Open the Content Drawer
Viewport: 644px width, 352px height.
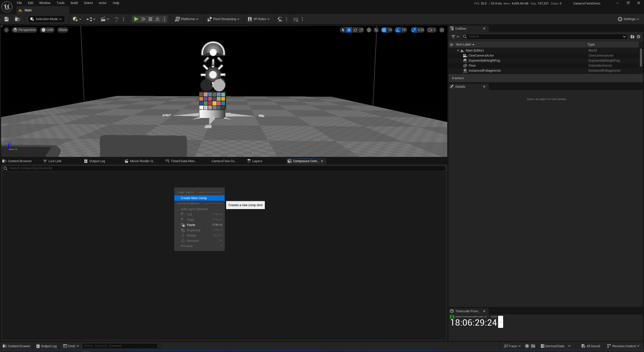point(17,346)
